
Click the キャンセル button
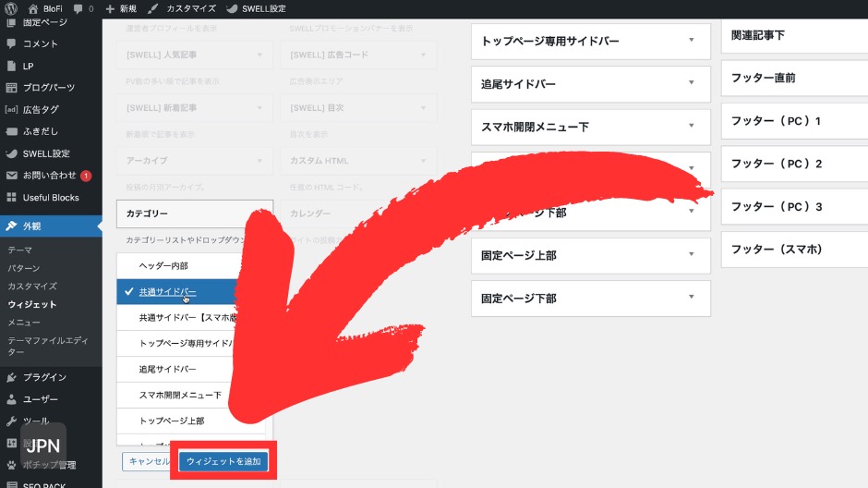pyautogui.click(x=149, y=461)
